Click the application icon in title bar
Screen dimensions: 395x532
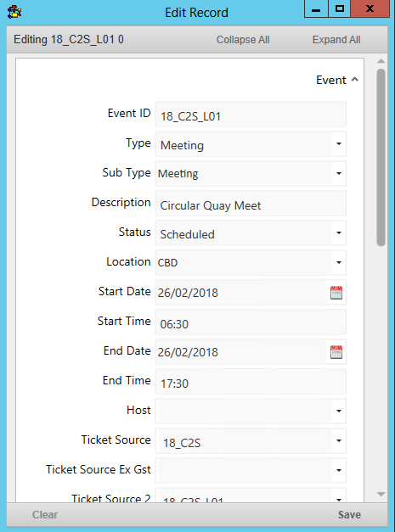click(14, 13)
